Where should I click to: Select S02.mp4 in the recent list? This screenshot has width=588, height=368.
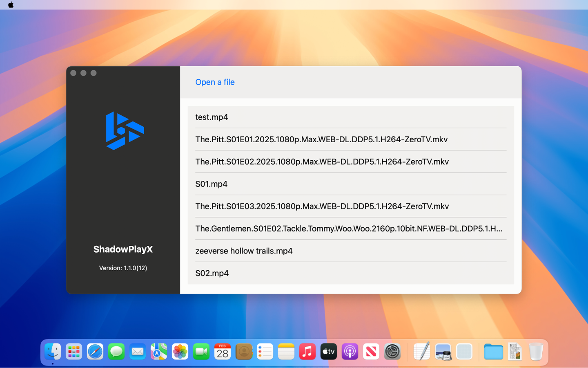[351, 273]
